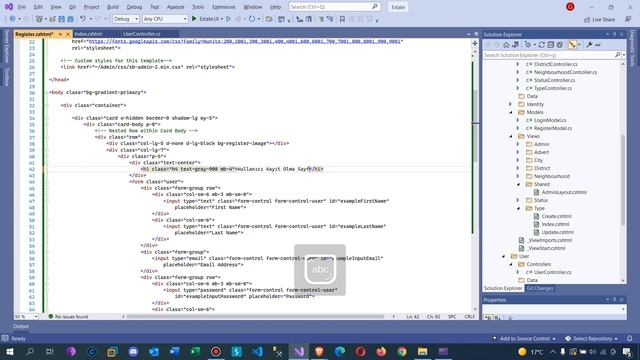
Task: Open the 90 % zoom level dropdown
Action: point(26,317)
